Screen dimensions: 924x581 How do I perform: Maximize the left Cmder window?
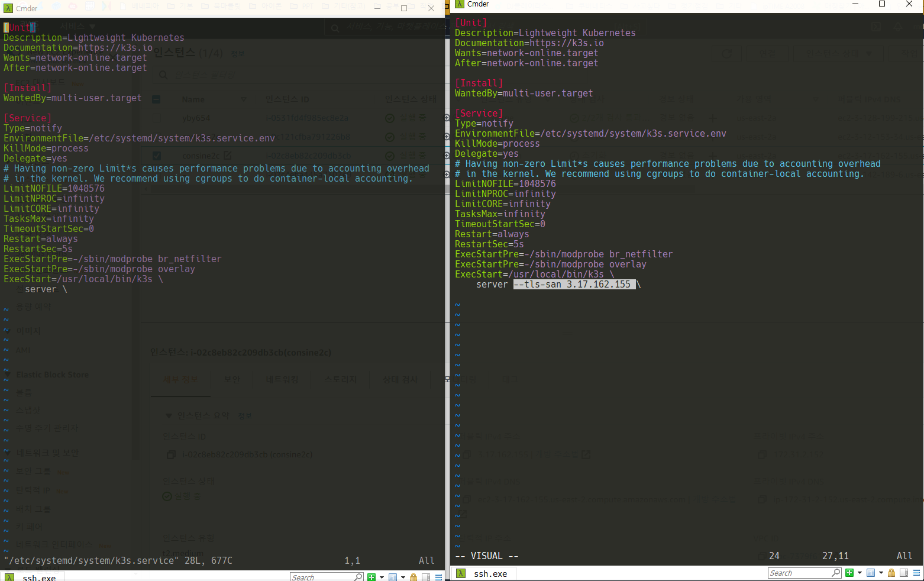tap(404, 8)
